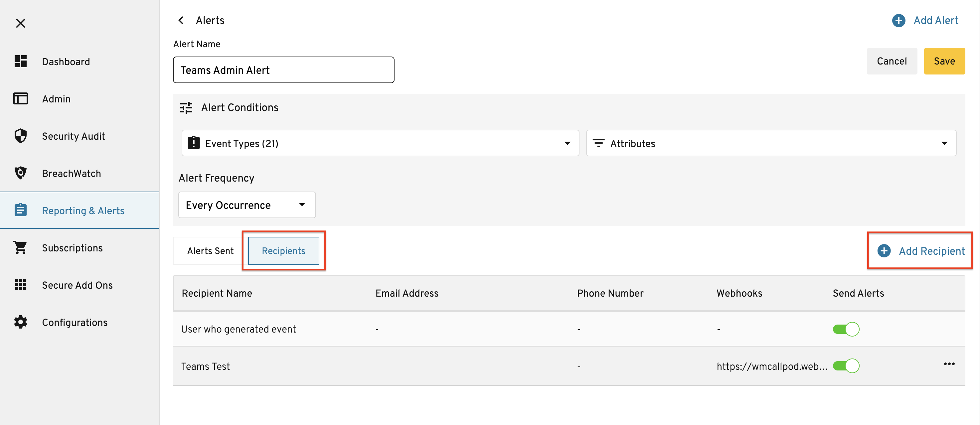Close the sidebar with the X icon

[x=21, y=23]
